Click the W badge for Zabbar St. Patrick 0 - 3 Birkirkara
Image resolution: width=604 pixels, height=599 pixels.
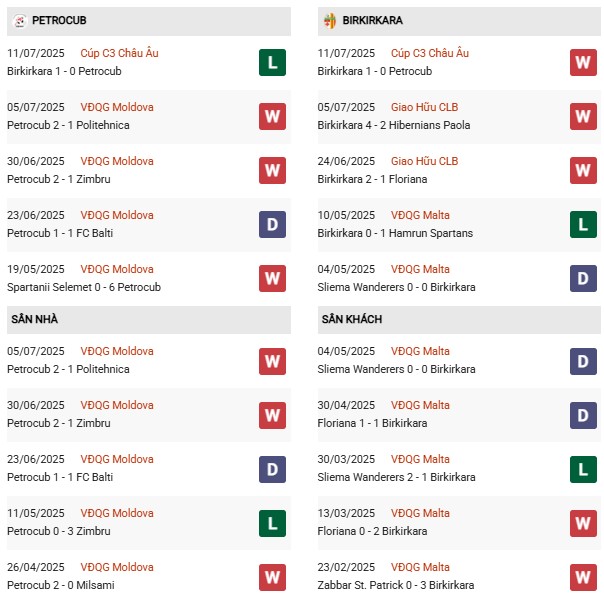click(583, 576)
